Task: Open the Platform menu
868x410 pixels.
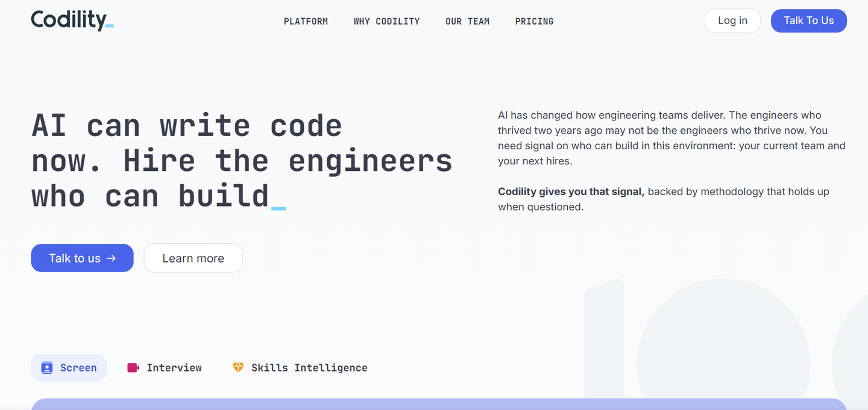Action: 306,21
